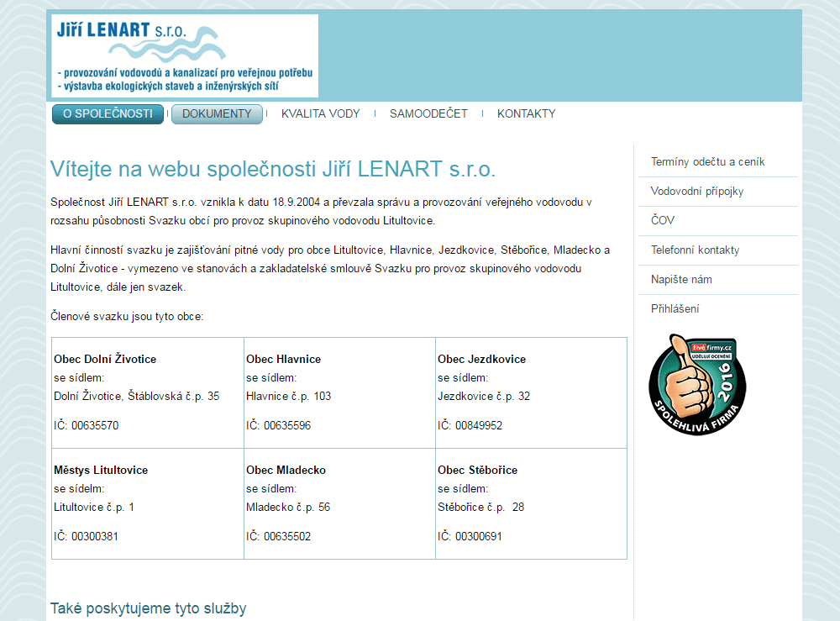Viewport: 840px width, 621px height.
Task: Click the Obec Hlavnice cell heading
Action: tap(283, 359)
